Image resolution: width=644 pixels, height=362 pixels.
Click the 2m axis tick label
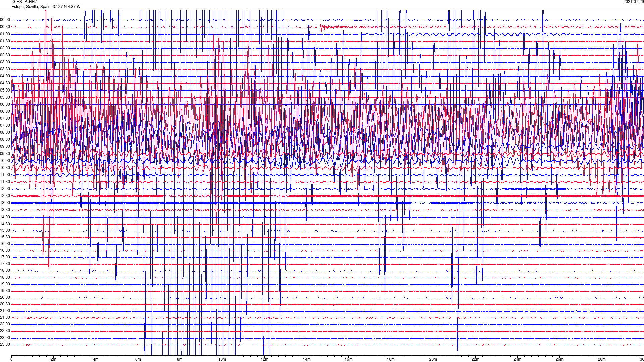(x=54, y=359)
